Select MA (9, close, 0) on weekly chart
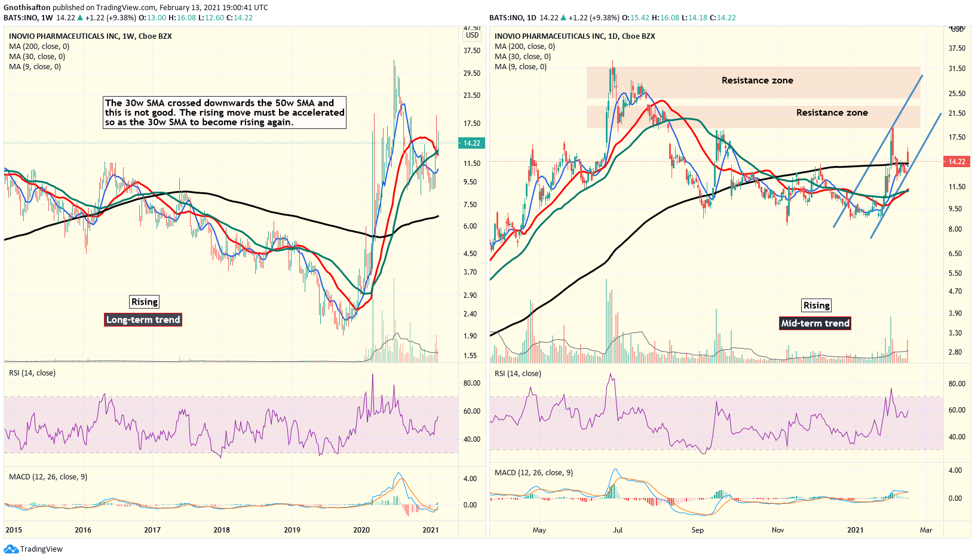Screen dimensions: 975x560 (x=35, y=67)
